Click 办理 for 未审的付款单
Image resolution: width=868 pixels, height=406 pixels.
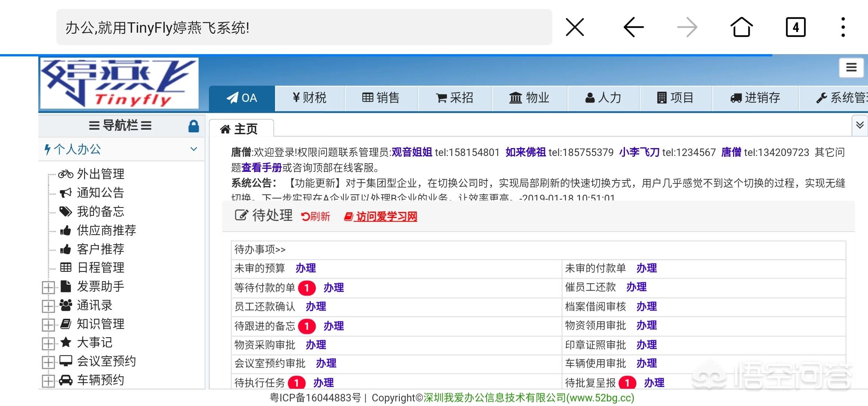point(647,268)
